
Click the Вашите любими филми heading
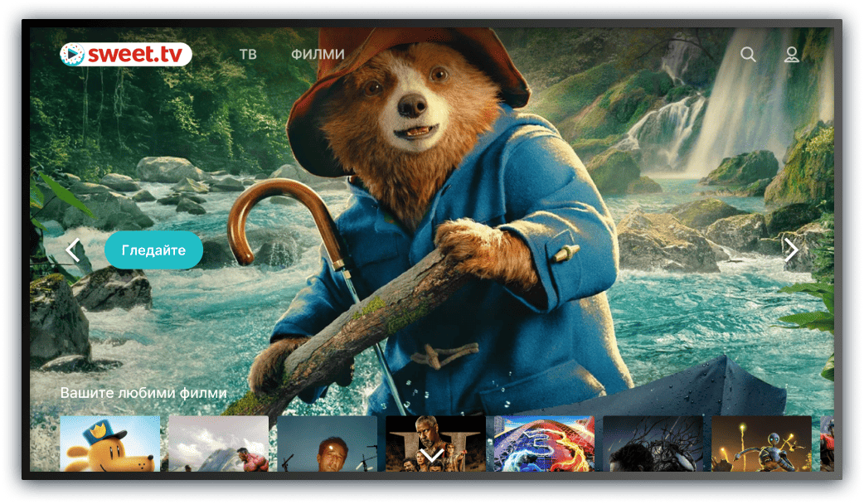point(143,393)
